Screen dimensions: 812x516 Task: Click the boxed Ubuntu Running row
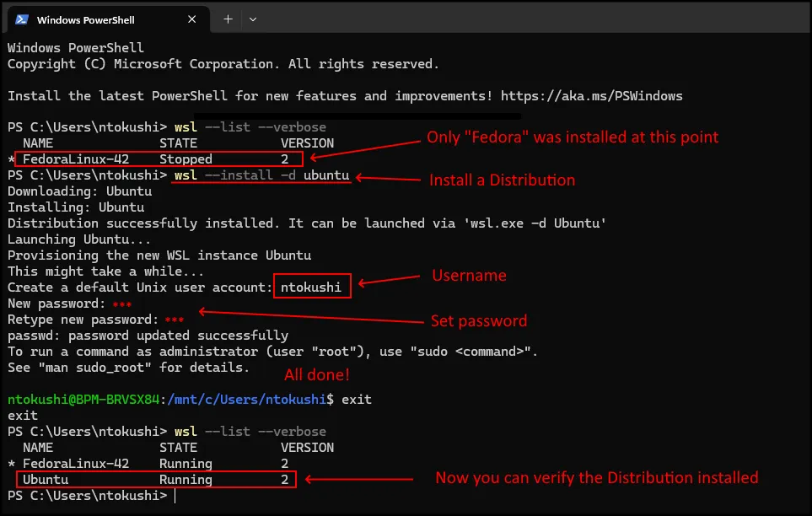coord(156,480)
